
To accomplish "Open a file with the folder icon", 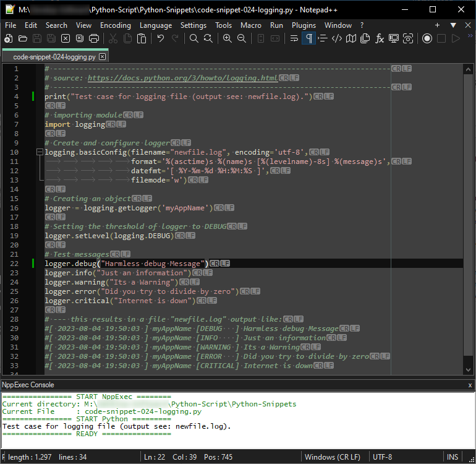I will point(23,38).
